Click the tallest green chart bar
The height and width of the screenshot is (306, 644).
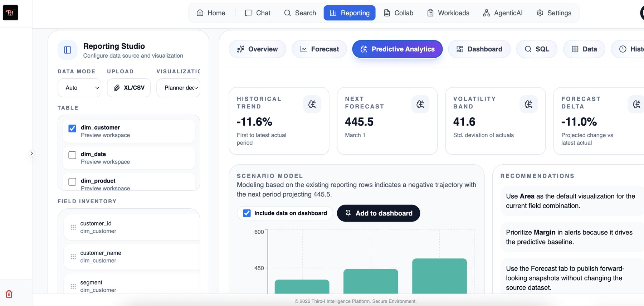439,276
